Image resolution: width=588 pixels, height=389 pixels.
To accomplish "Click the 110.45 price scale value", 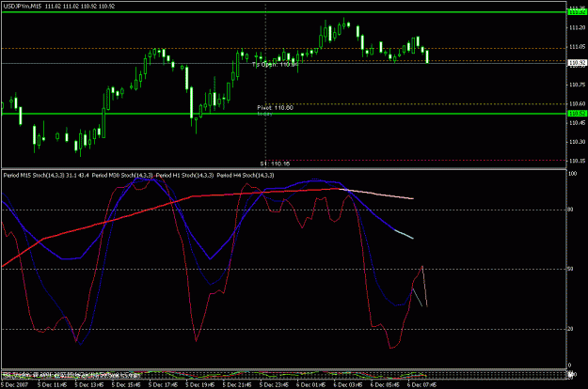I will (x=577, y=123).
